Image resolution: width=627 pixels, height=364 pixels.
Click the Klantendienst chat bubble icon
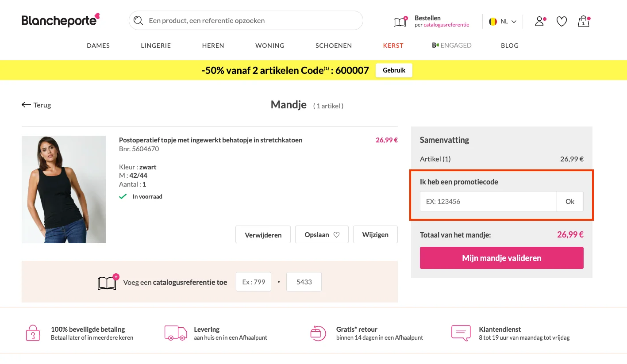[460, 333]
